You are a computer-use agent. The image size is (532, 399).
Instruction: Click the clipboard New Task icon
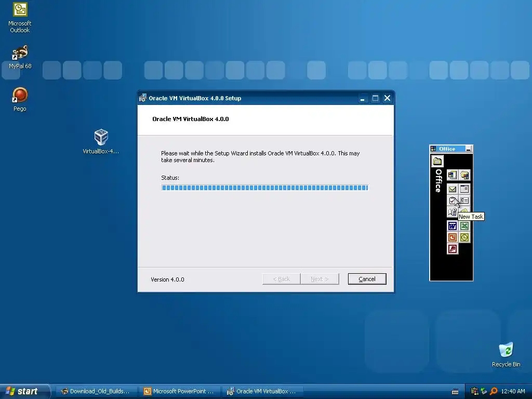453,201
